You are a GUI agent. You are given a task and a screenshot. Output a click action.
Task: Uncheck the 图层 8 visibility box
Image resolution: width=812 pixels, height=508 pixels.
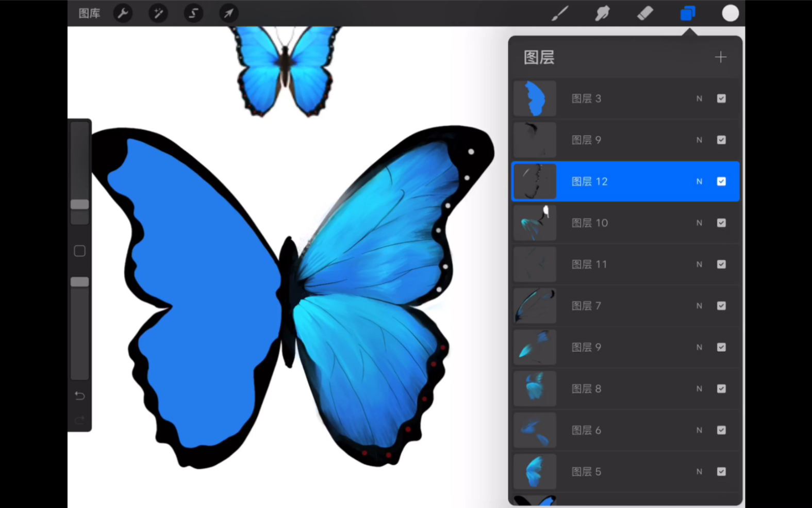click(721, 389)
